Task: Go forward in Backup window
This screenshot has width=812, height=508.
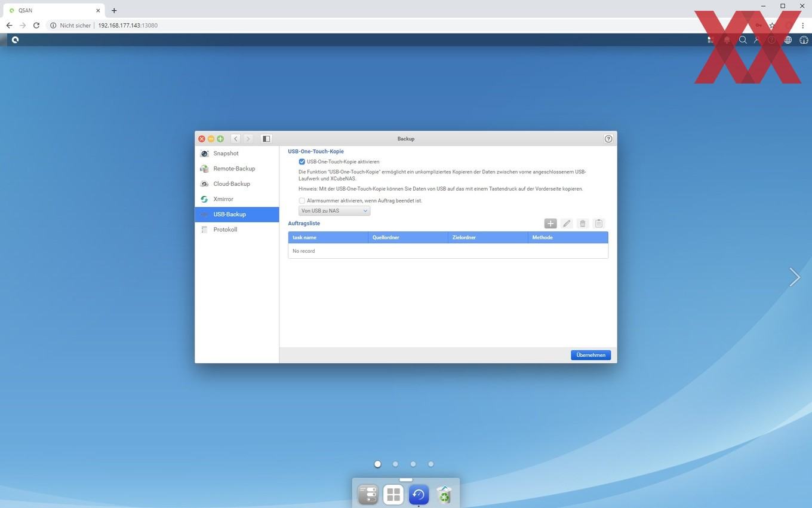Action: click(x=248, y=139)
